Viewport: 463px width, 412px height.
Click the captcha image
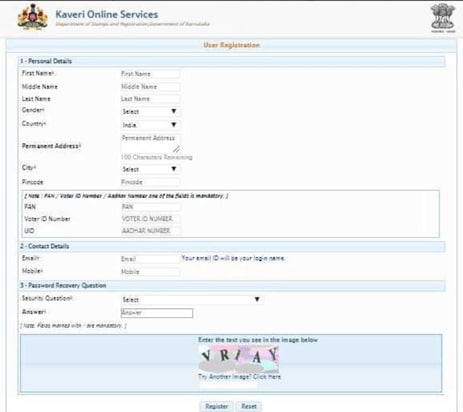239,359
